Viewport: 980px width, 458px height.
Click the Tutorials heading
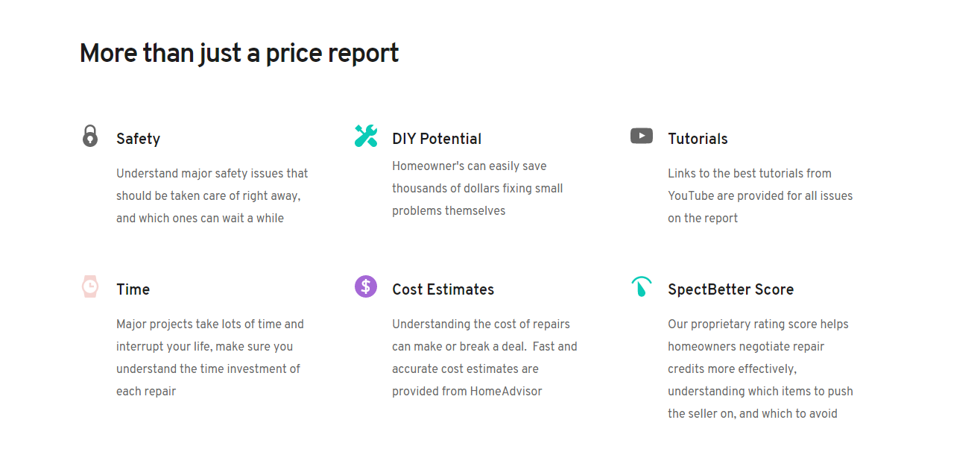pos(698,139)
